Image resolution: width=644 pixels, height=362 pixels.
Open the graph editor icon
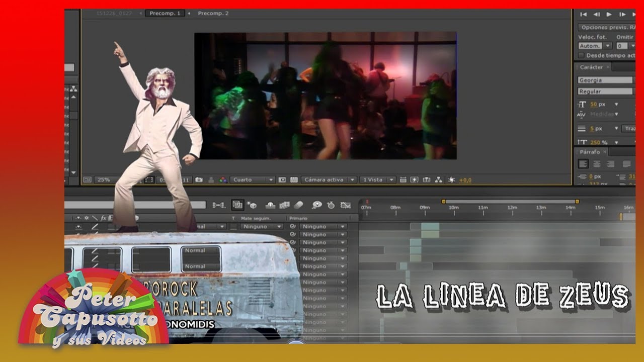coord(345,205)
